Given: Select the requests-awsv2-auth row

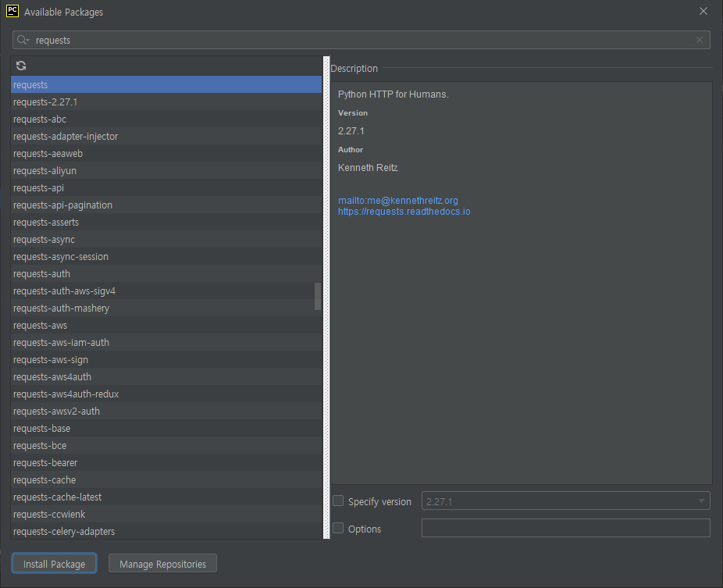Looking at the screenshot, I should click(166, 412).
